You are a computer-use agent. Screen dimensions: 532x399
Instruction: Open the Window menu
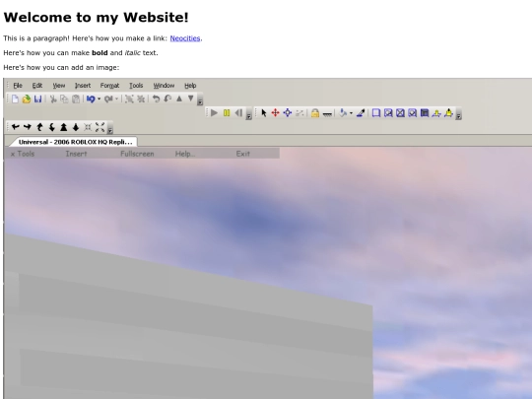point(164,86)
